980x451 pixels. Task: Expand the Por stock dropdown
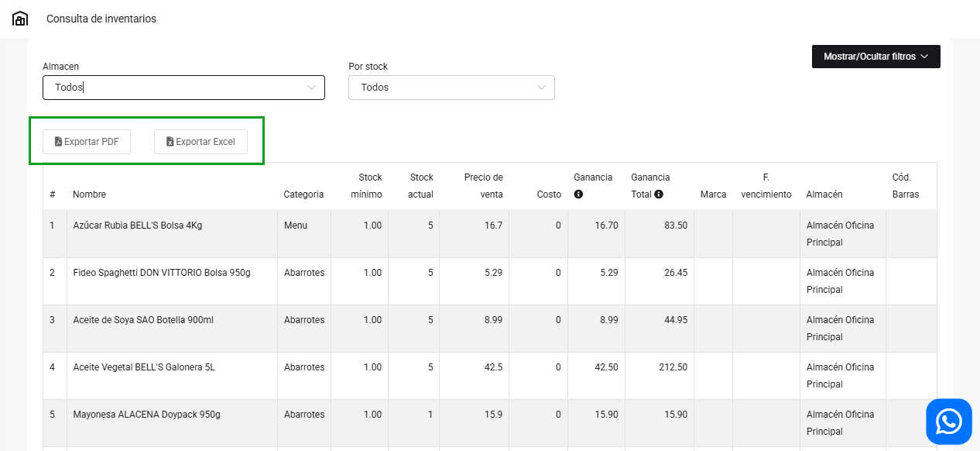[451, 88]
